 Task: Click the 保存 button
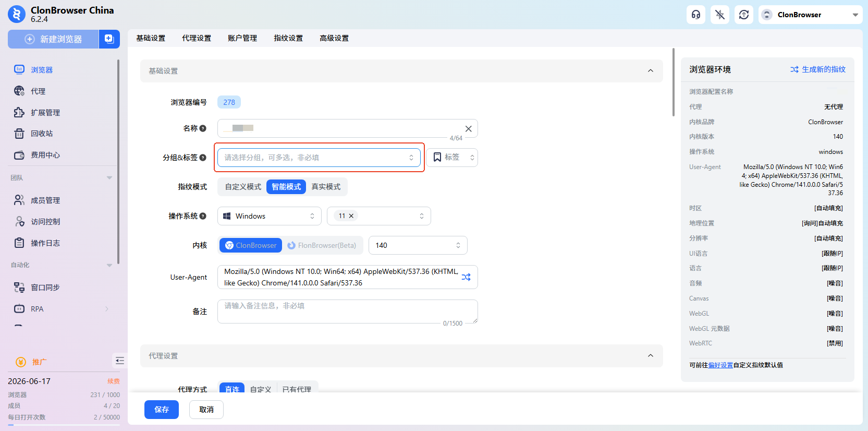162,410
